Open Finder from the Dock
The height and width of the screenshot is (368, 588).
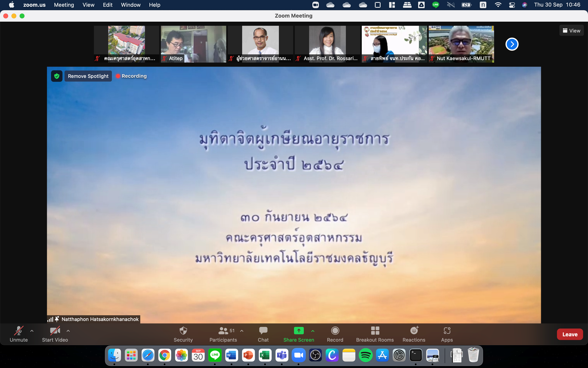[114, 355]
